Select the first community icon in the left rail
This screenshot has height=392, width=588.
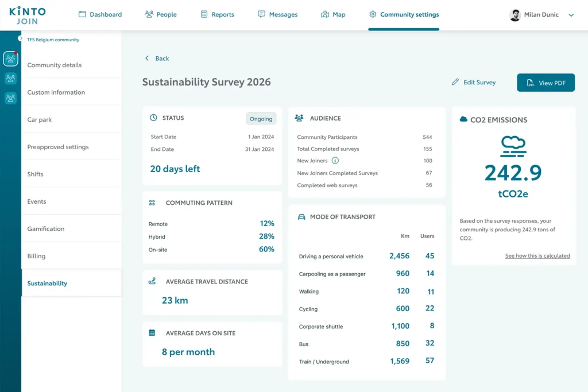[10, 59]
